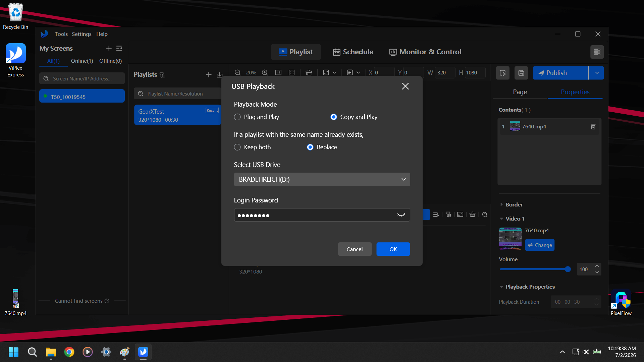Click the Cannot find screens help icon
The image size is (644, 362).
point(107,301)
